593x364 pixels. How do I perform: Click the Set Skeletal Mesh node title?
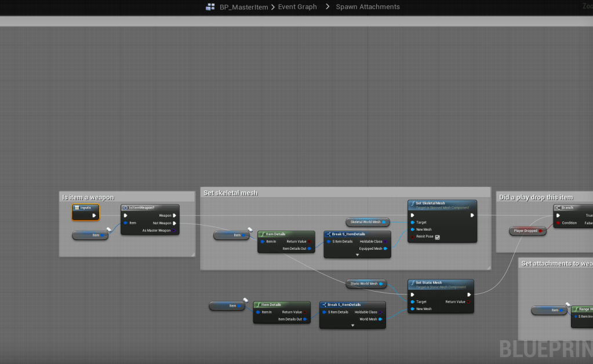tap(430, 203)
